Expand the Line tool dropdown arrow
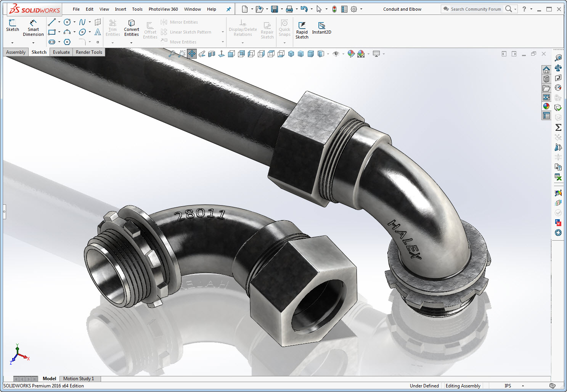 pos(59,22)
